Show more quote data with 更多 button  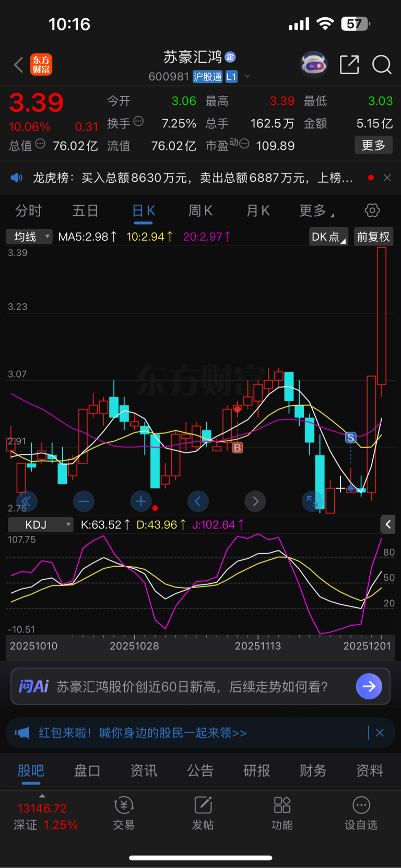[x=373, y=145]
